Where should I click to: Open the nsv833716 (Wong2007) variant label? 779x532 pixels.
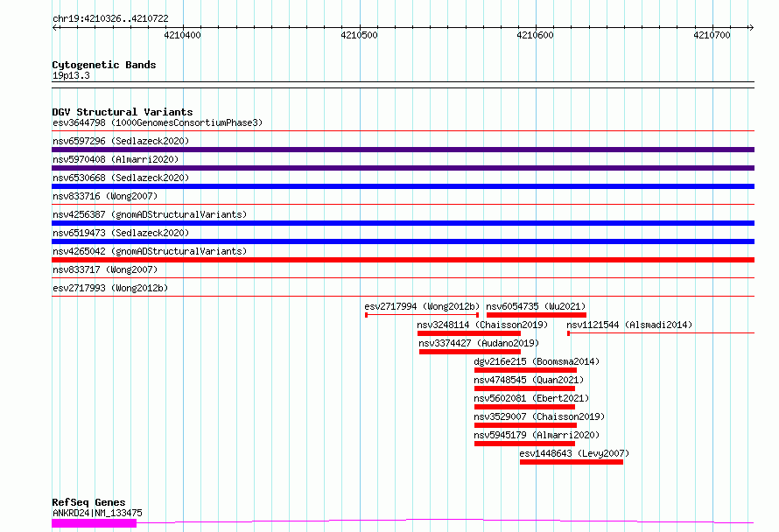105,196
